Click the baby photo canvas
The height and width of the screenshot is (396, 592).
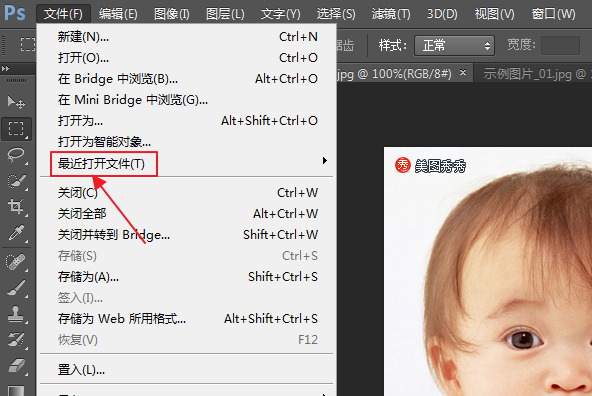pos(488,271)
